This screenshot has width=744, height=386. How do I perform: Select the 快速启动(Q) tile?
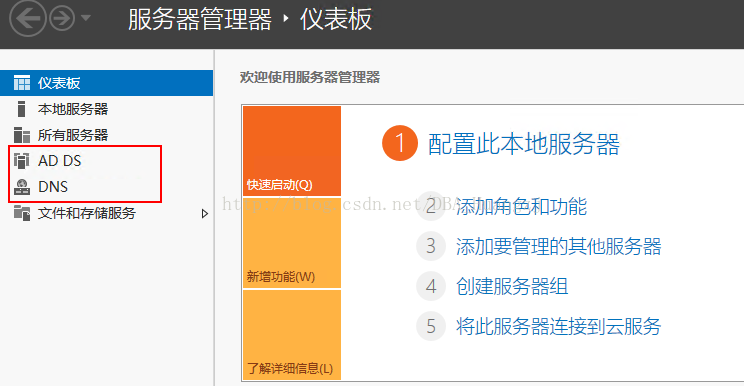pos(292,151)
